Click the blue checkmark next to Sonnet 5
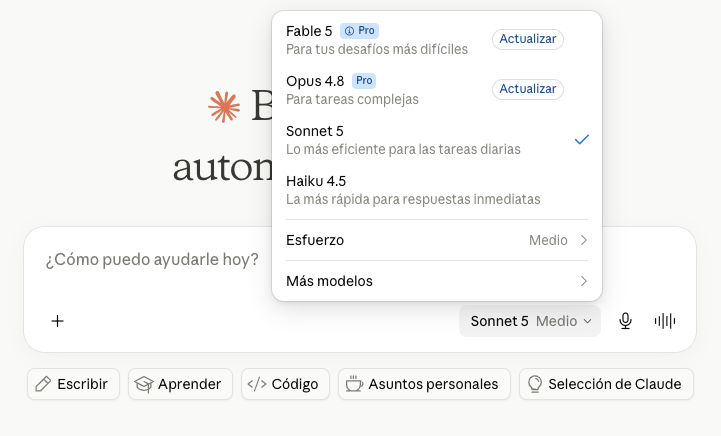Image resolution: width=721 pixels, height=436 pixels. point(582,139)
